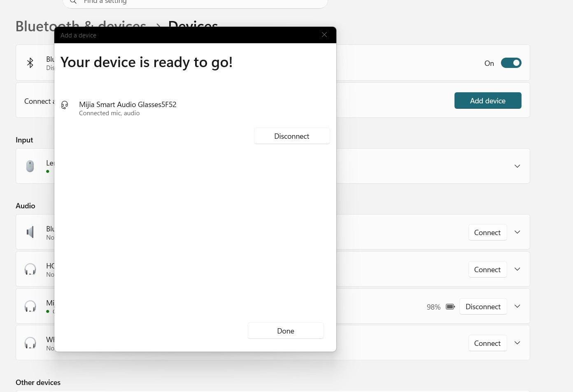The height and width of the screenshot is (392, 573).
Task: Click the speaker icon in Audio list
Action: click(x=30, y=232)
